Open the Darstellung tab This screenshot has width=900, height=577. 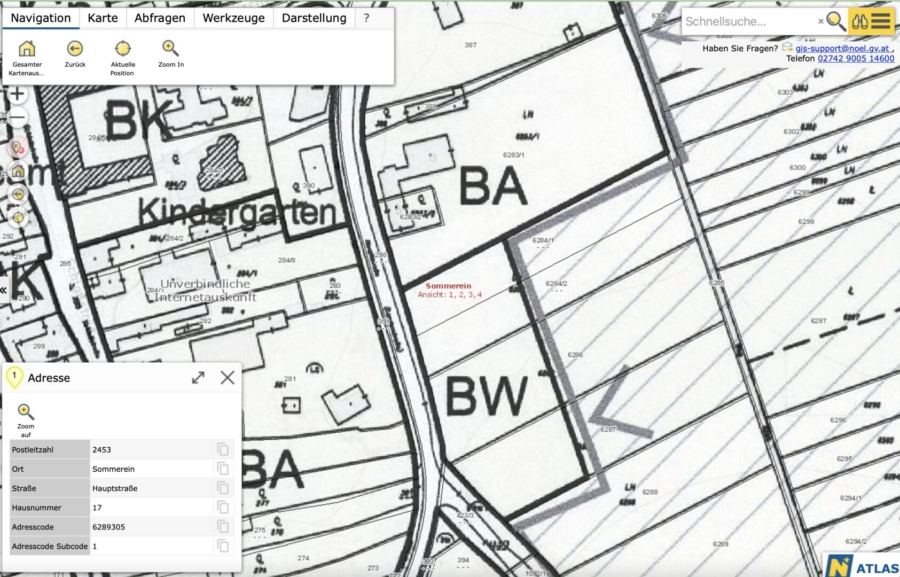tap(314, 18)
